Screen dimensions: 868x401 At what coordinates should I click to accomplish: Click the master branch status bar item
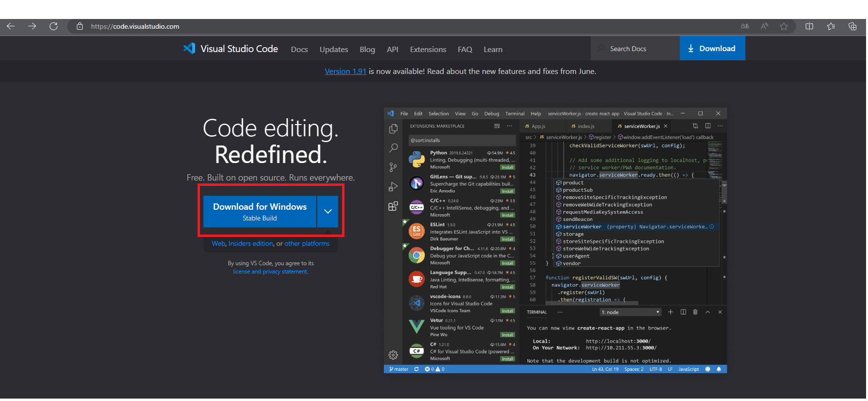point(398,369)
